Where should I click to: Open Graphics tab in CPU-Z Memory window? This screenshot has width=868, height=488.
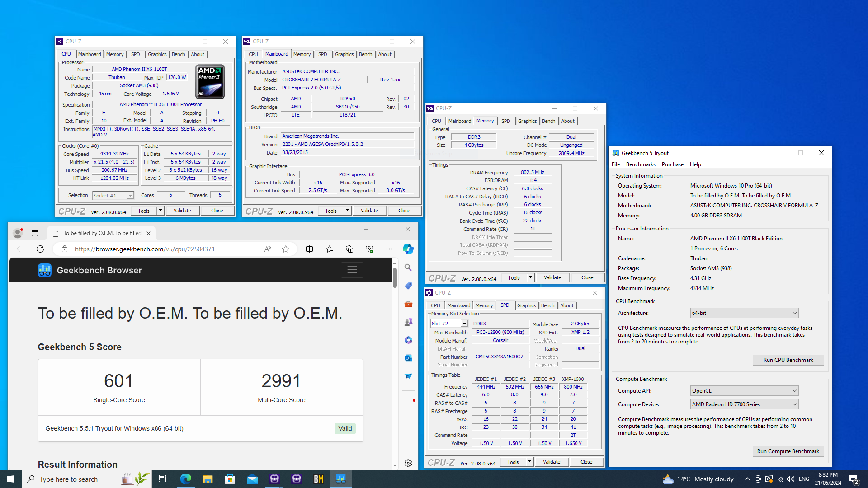pyautogui.click(x=527, y=121)
